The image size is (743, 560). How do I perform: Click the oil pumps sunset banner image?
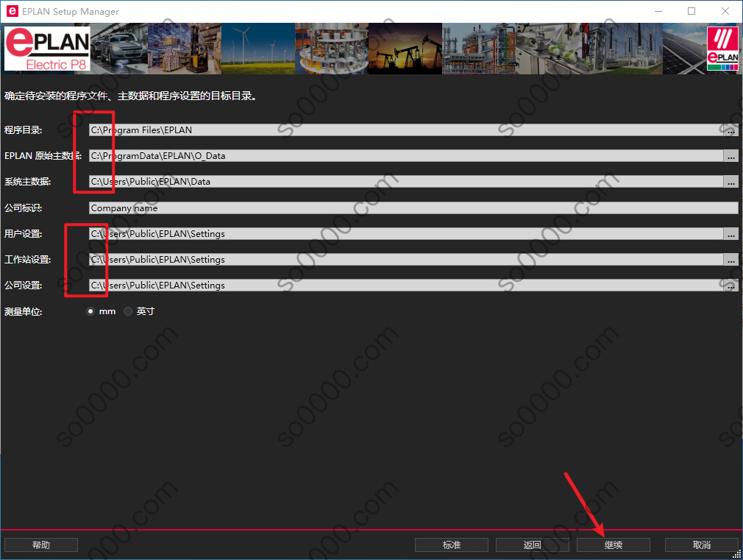pos(405,49)
